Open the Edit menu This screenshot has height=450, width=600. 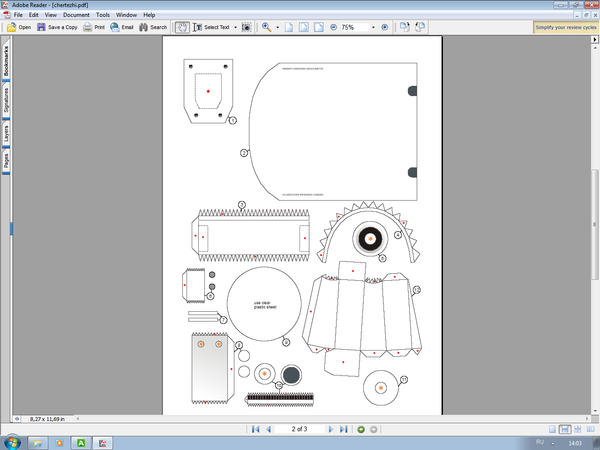click(34, 15)
